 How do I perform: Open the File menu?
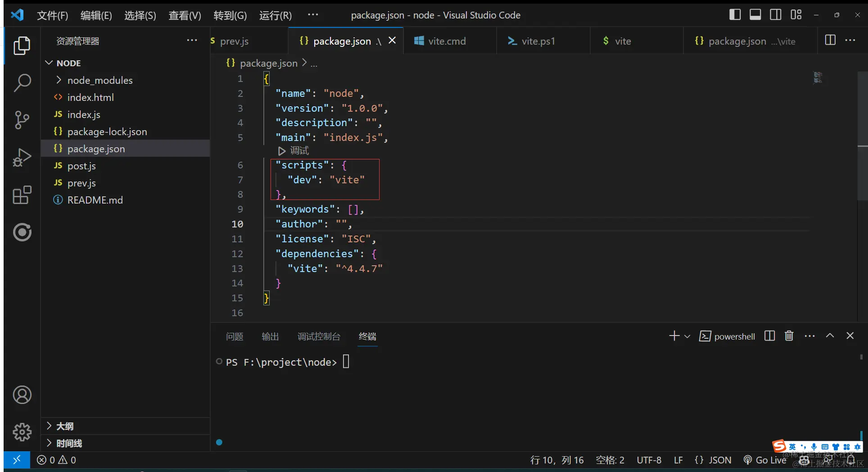52,15
